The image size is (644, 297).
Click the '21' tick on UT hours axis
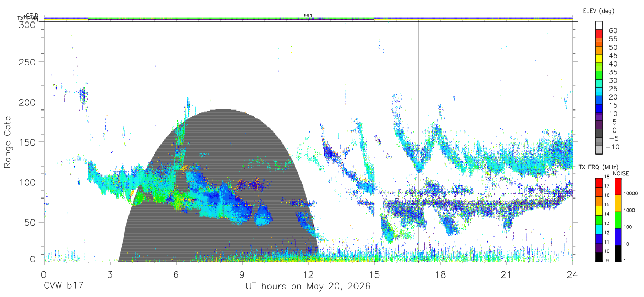point(506,274)
